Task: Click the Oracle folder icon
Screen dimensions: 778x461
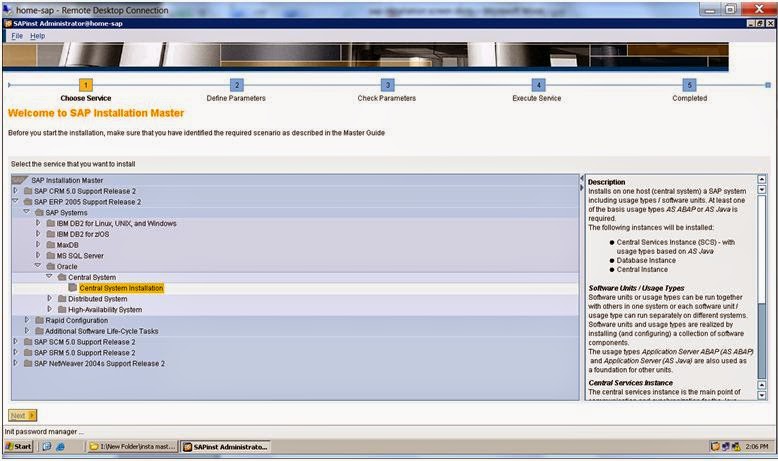Action: tap(51, 266)
